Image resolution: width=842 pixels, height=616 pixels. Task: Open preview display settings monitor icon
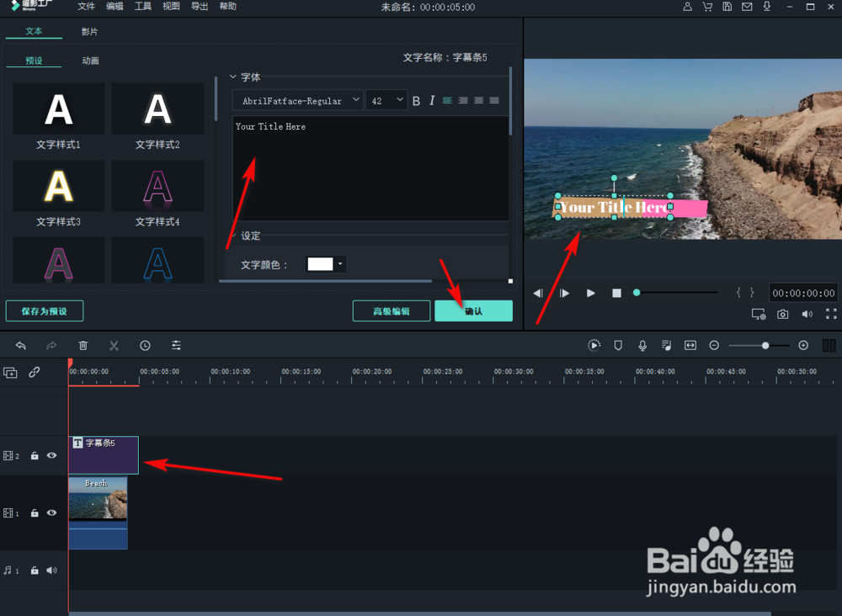click(x=759, y=315)
